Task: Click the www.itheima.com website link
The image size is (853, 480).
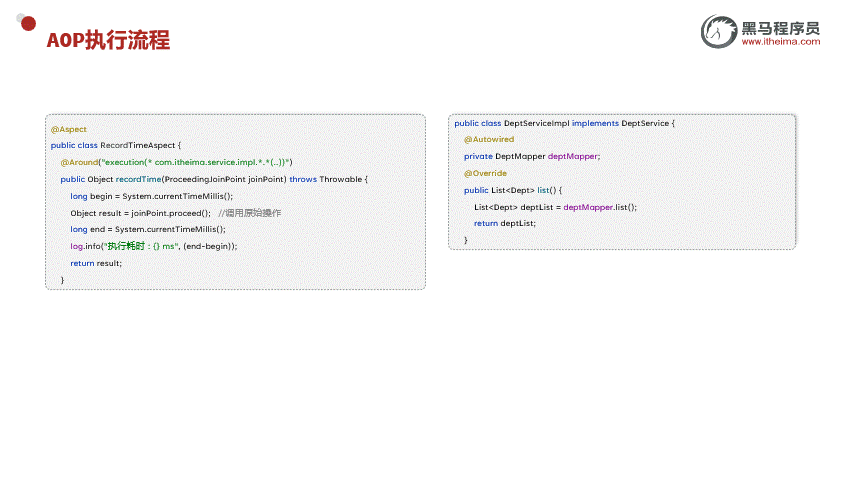Action: point(781,42)
